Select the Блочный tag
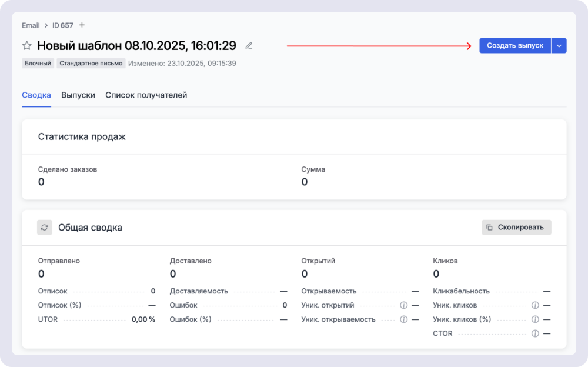Screen dimensions: 588x367 pos(38,63)
